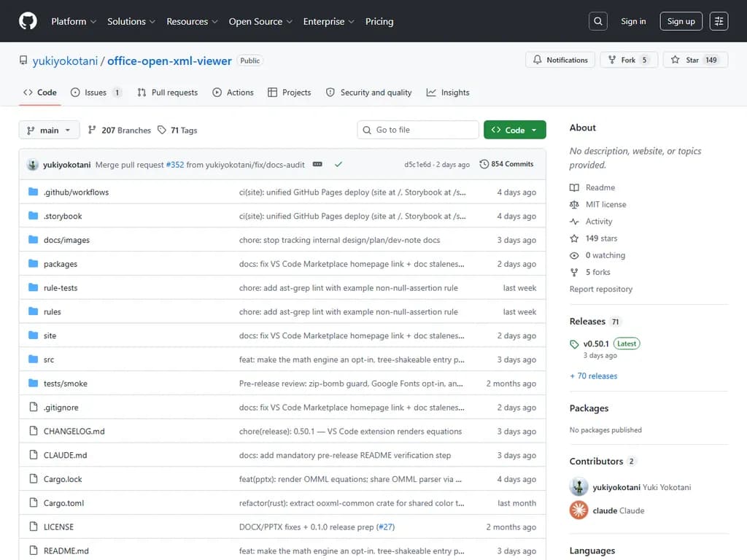The image size is (747, 560).
Task: Open the yukiyokotani owner link
Action: 65,61
